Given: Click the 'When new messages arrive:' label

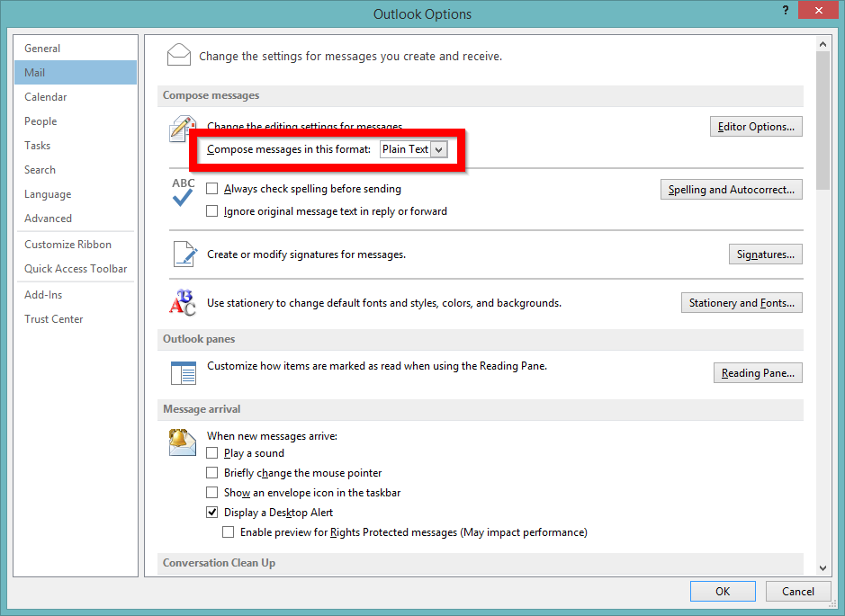Looking at the screenshot, I should 272,435.
